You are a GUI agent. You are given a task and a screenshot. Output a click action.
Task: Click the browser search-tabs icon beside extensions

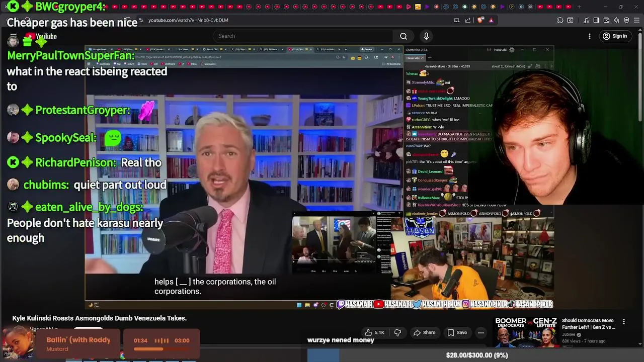571,20
